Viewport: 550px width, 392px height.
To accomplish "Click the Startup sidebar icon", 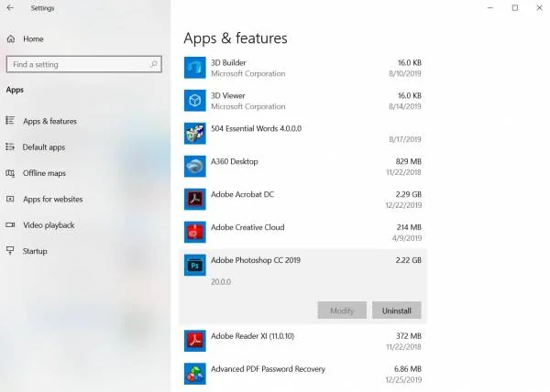I will tap(10, 250).
